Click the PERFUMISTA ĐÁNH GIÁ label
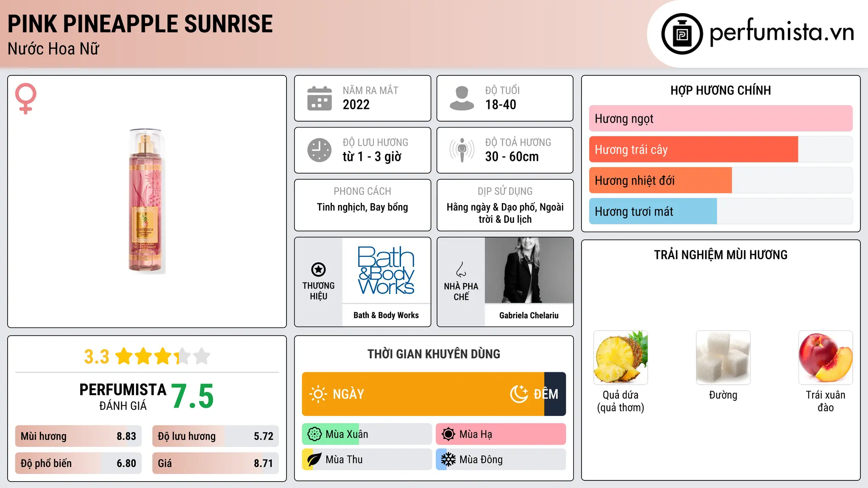Image resolution: width=868 pixels, height=488 pixels. [123, 396]
